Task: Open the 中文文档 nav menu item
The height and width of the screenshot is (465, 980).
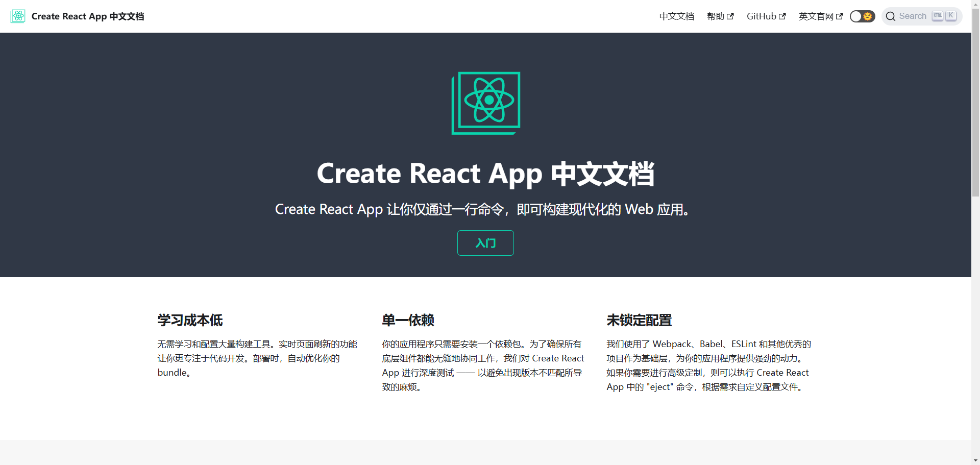Action: pos(677,16)
